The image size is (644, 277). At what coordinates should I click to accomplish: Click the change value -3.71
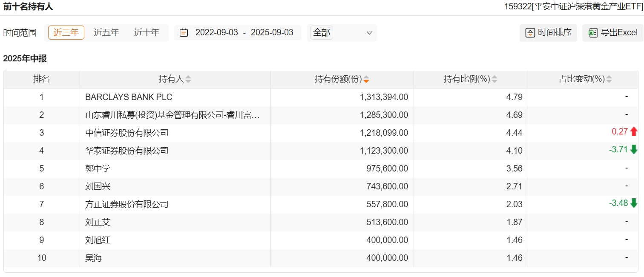618,149
